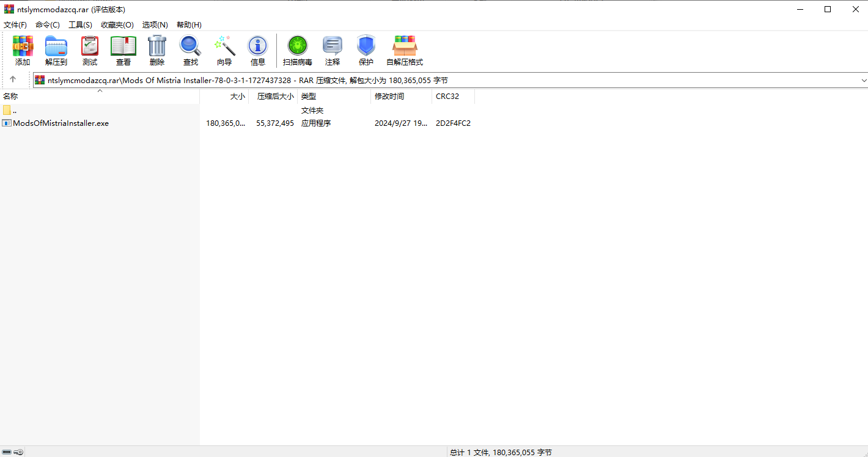Click the 扫描病毒 (Virus Scan) icon
Image resolution: width=868 pixels, height=457 pixels.
pyautogui.click(x=298, y=46)
